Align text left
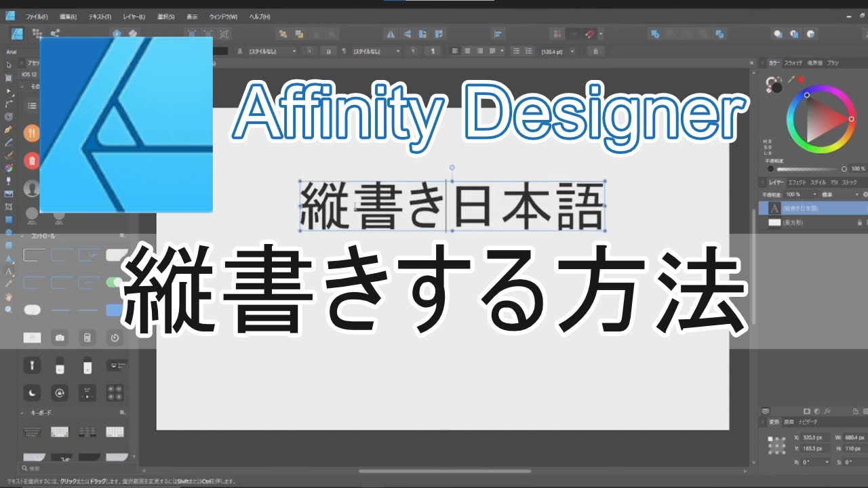 point(456,51)
